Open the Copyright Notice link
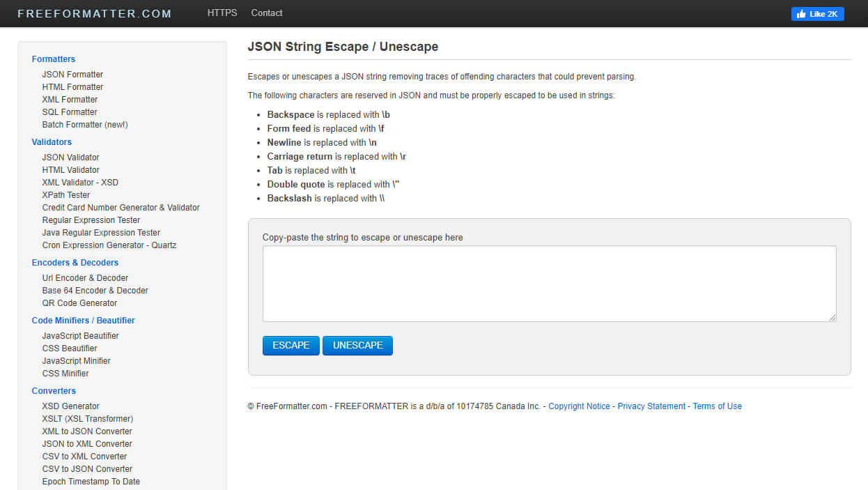 (x=579, y=406)
